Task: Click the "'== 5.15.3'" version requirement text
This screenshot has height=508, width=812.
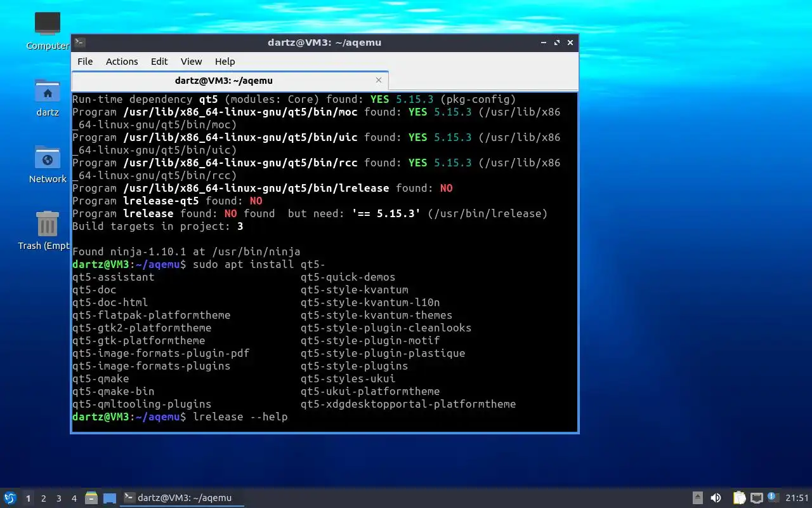Action: coord(386,214)
